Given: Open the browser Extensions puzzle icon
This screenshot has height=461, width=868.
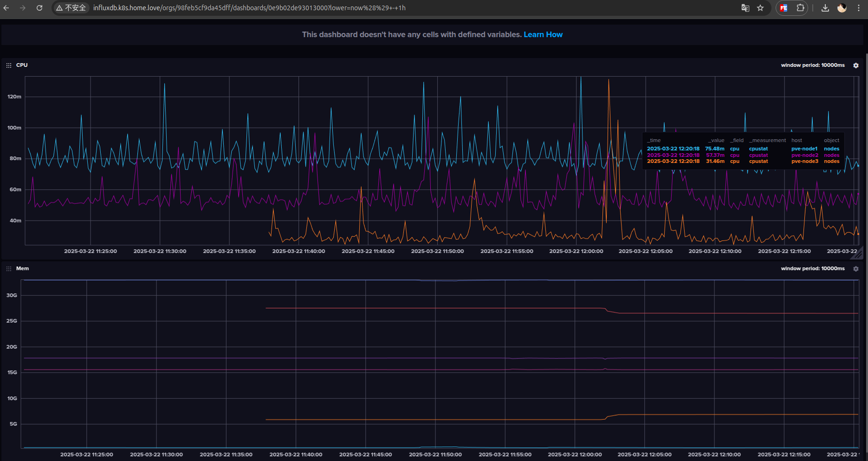Looking at the screenshot, I should [800, 8].
